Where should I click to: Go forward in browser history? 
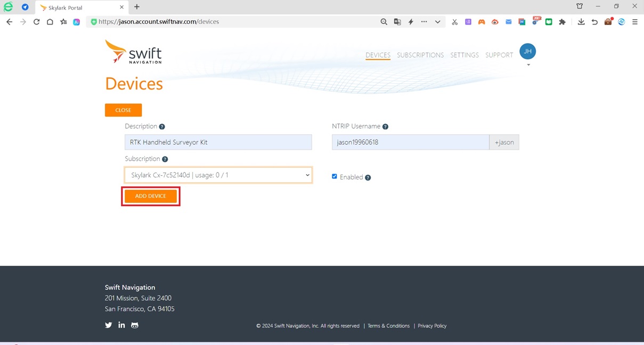[x=23, y=22]
